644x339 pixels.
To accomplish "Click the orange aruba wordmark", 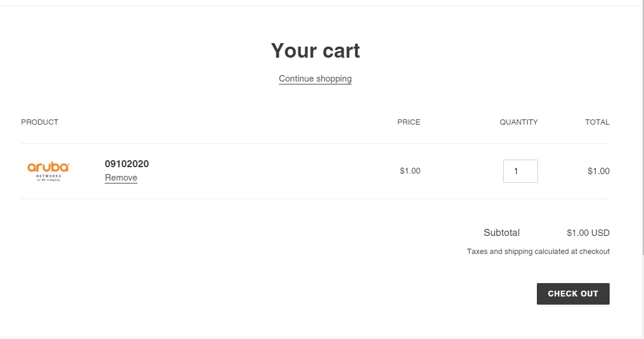I will [48, 167].
